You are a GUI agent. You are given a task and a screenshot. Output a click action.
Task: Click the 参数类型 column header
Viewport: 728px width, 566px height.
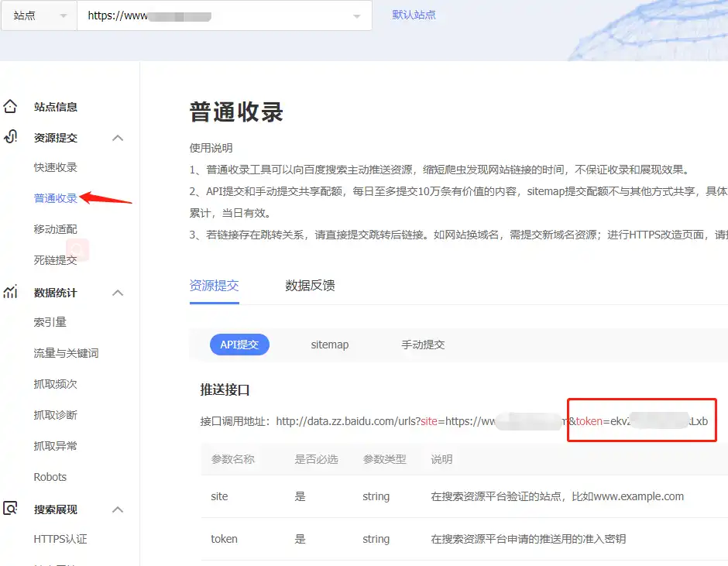click(x=384, y=459)
